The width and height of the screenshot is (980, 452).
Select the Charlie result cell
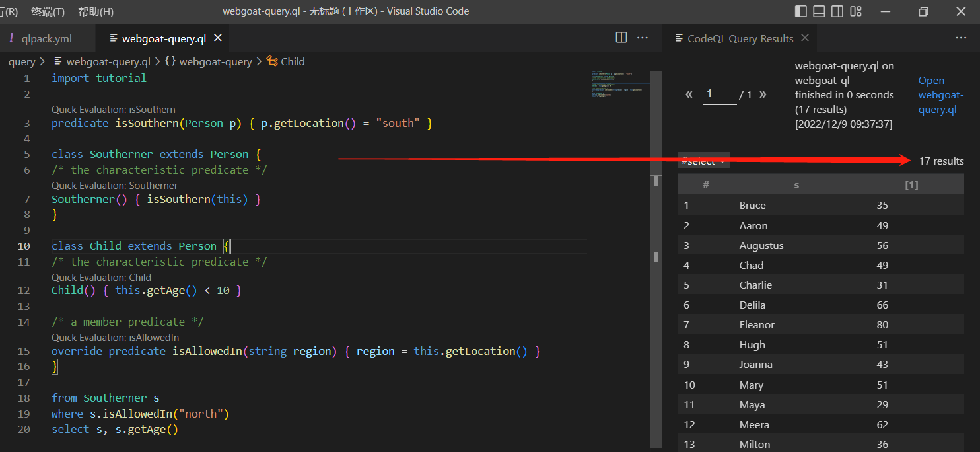click(x=755, y=285)
